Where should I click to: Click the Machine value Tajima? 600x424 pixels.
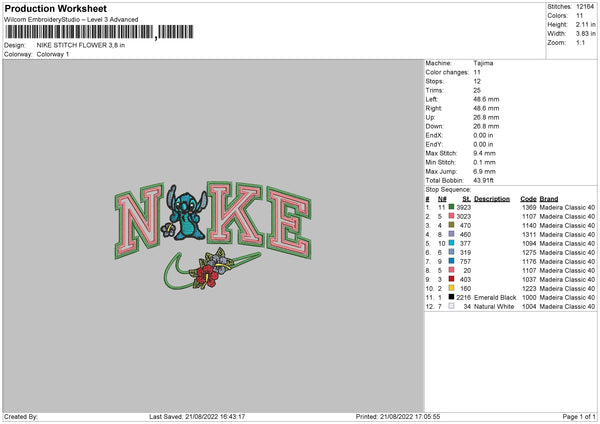tap(483, 63)
